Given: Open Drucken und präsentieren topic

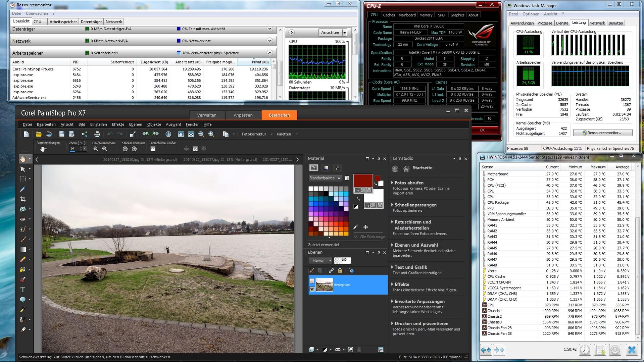Looking at the screenshot, I should pos(421,324).
